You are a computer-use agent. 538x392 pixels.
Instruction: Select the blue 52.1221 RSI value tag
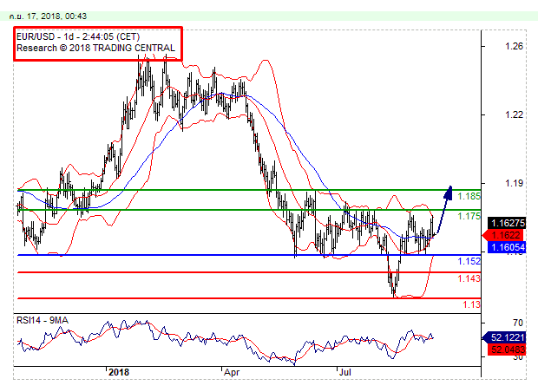(x=505, y=336)
